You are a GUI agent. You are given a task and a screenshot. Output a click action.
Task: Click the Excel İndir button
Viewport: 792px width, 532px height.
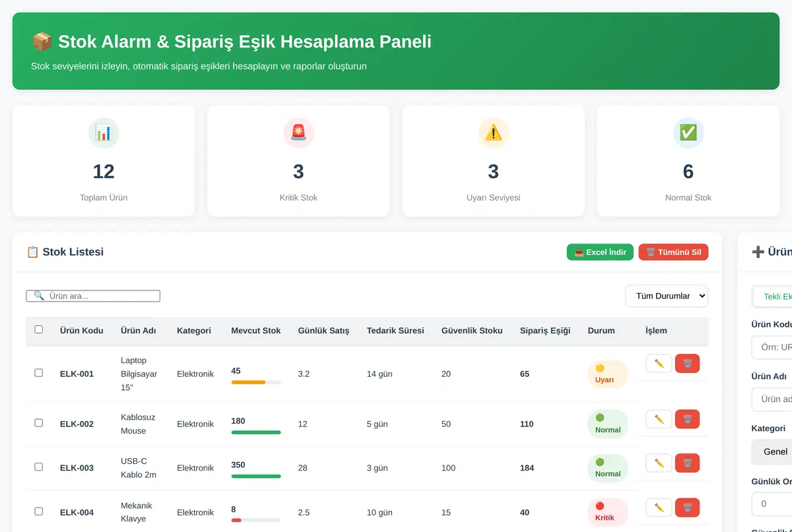pos(600,252)
